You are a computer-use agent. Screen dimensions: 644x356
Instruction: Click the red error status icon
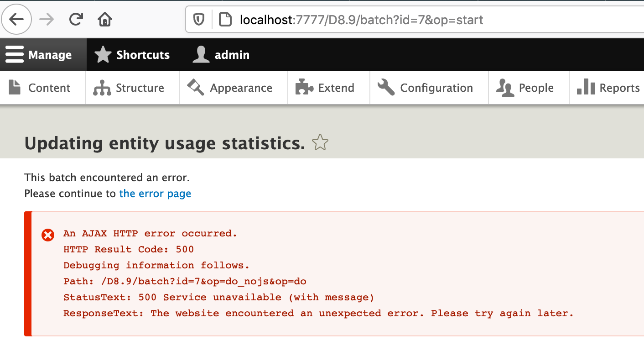click(x=47, y=235)
